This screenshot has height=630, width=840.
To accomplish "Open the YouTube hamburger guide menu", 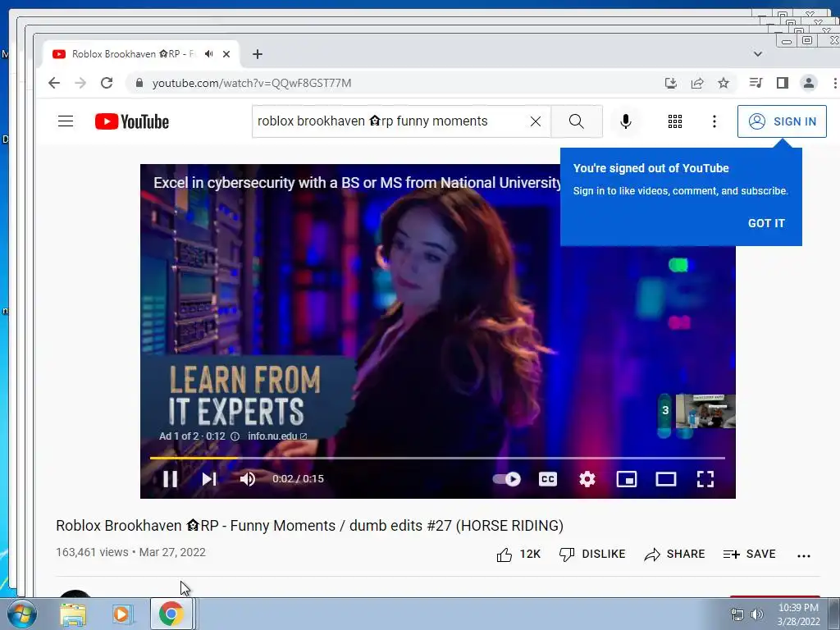I will 66,121.
